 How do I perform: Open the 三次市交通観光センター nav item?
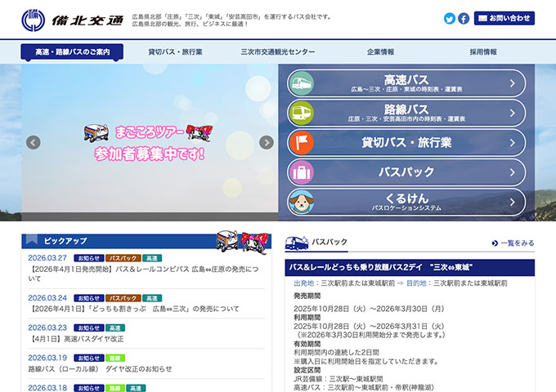278,52
